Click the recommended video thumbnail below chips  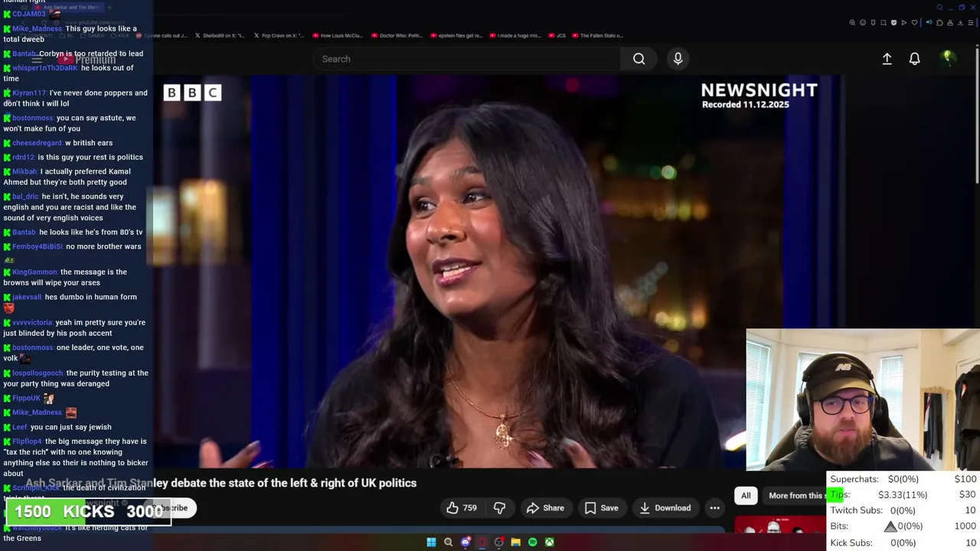click(779, 525)
